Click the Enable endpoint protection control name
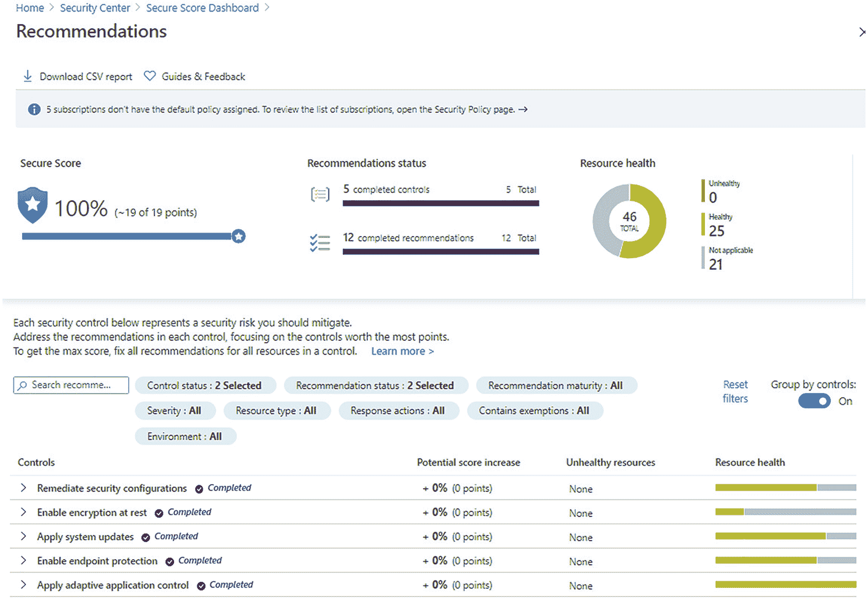 tap(97, 561)
